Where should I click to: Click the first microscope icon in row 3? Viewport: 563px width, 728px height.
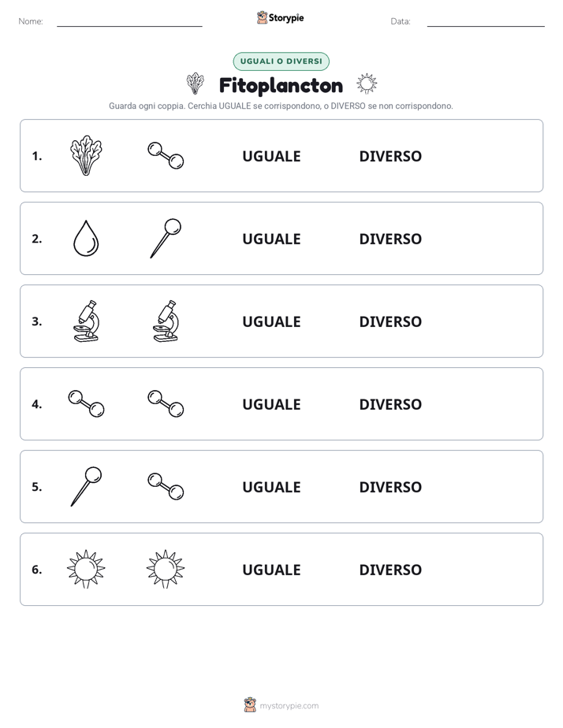click(x=86, y=321)
